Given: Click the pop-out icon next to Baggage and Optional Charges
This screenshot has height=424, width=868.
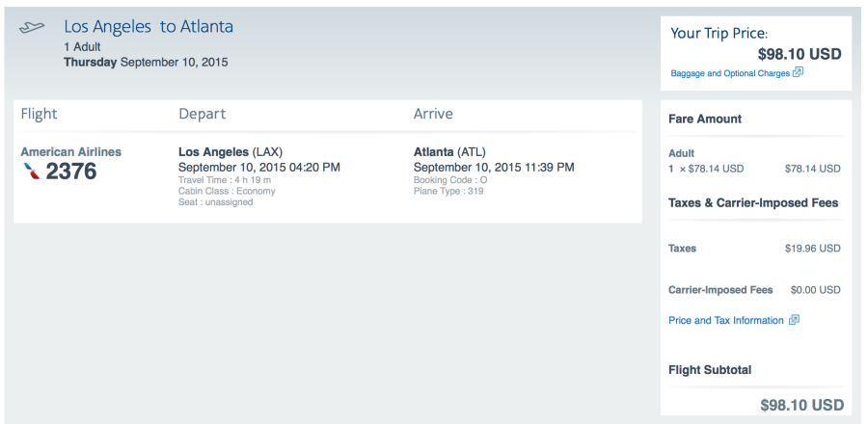Looking at the screenshot, I should pyautogui.click(x=798, y=72).
